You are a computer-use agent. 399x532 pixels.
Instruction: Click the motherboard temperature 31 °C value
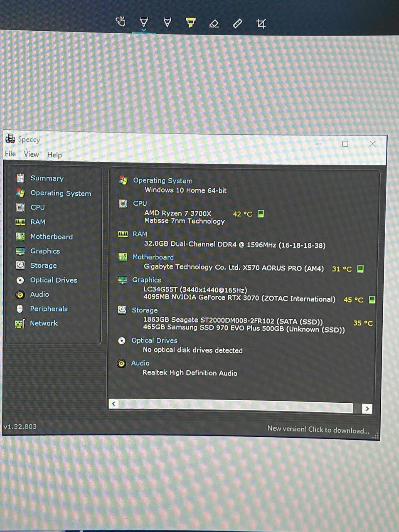pos(342,269)
